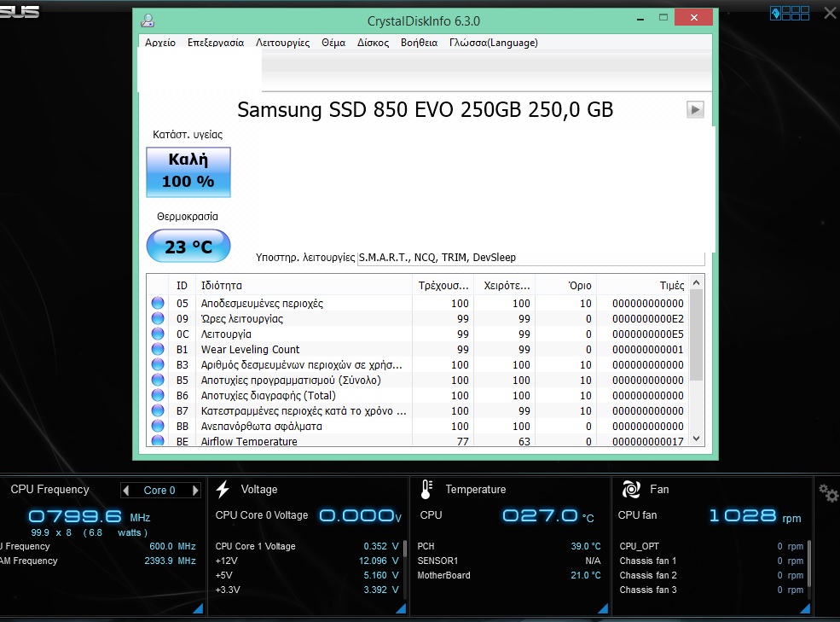Open the Βοήθεια menu

(419, 43)
